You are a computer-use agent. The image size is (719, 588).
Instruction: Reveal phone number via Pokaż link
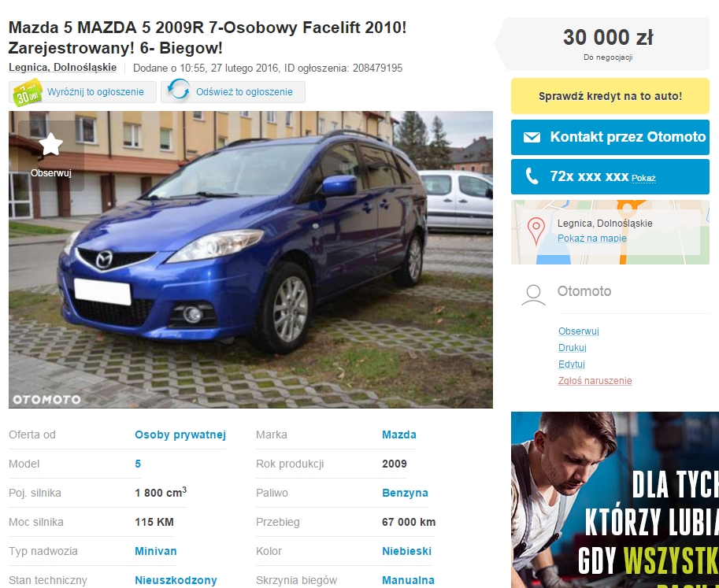643,178
